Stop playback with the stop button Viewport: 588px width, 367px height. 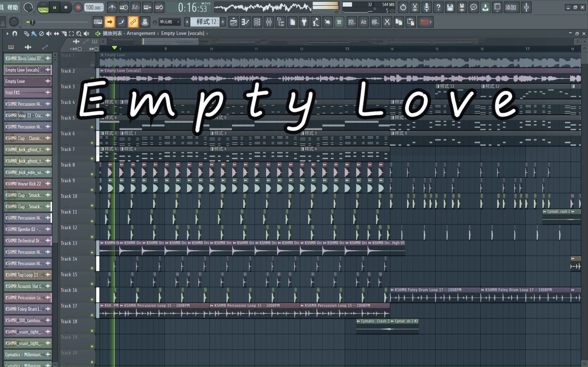click(66, 7)
